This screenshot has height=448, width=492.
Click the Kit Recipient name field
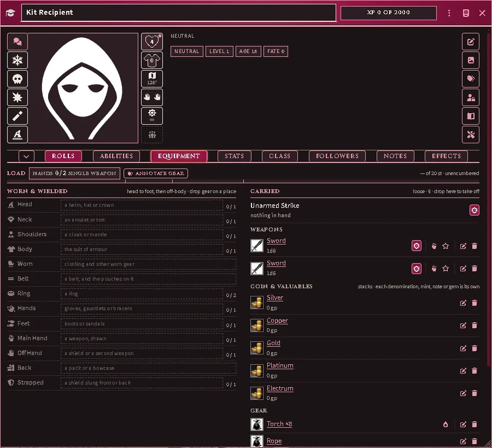[x=179, y=13]
